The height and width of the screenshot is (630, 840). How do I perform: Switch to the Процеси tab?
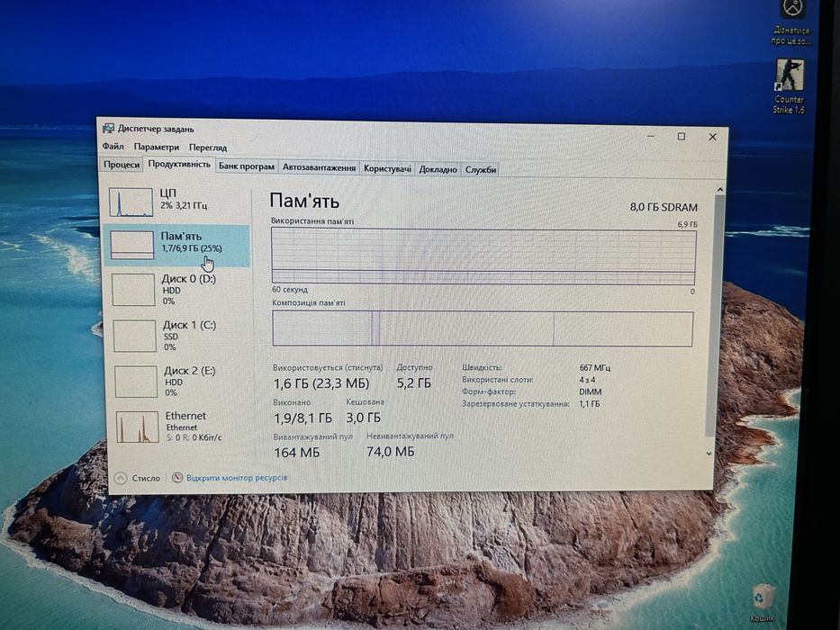point(122,165)
